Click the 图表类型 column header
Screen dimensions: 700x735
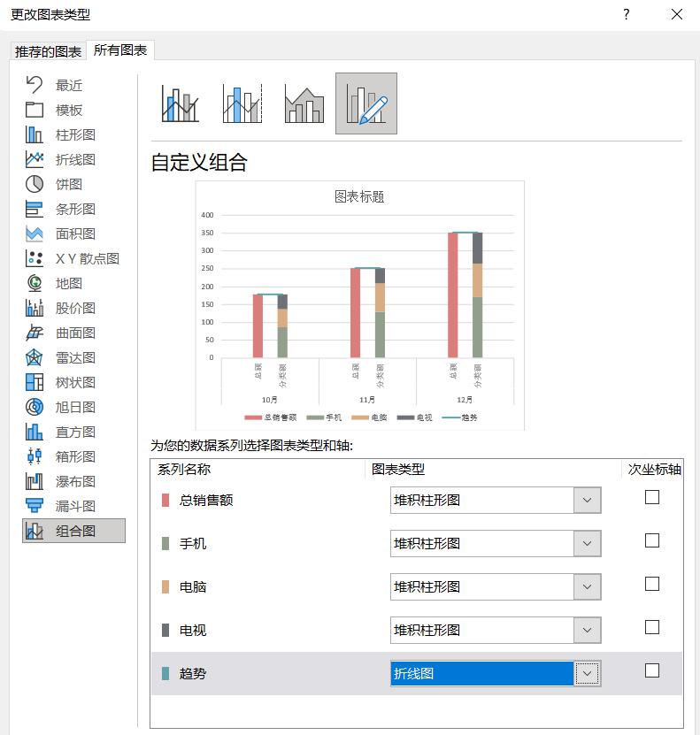point(398,470)
